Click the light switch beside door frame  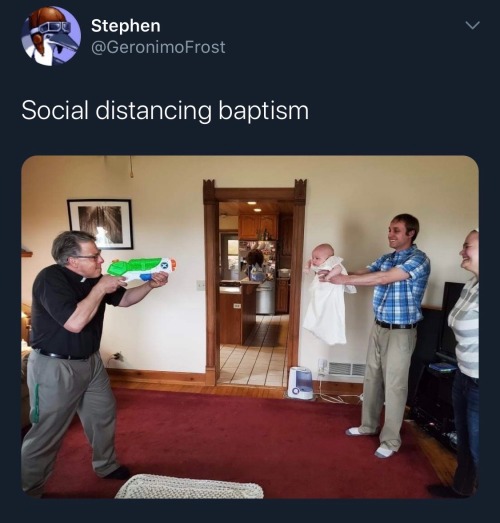click(x=200, y=285)
